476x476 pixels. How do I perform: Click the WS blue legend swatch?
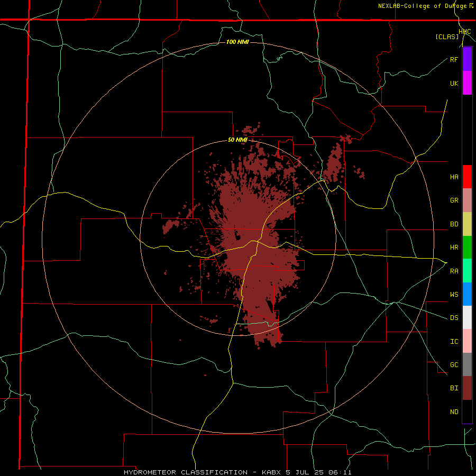[x=467, y=294]
